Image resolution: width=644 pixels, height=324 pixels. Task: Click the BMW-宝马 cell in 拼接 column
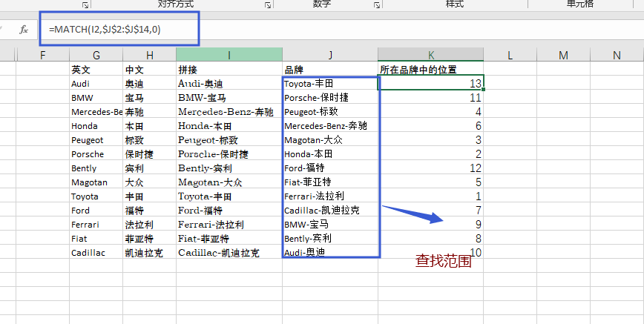pyautogui.click(x=229, y=97)
